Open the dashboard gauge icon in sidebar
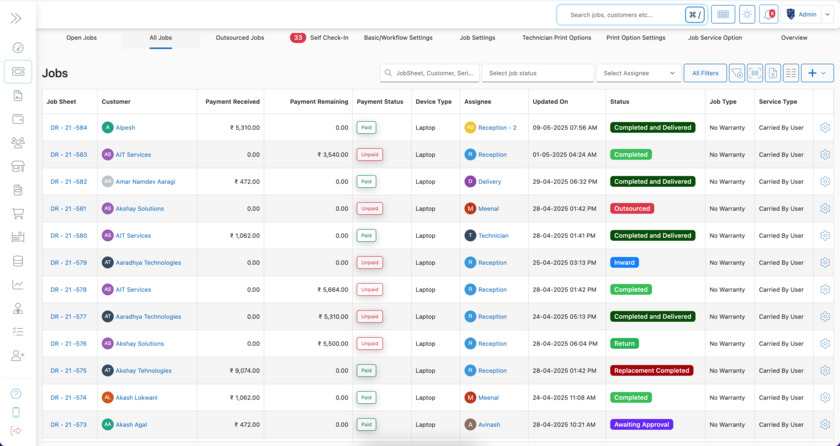 tap(17, 48)
